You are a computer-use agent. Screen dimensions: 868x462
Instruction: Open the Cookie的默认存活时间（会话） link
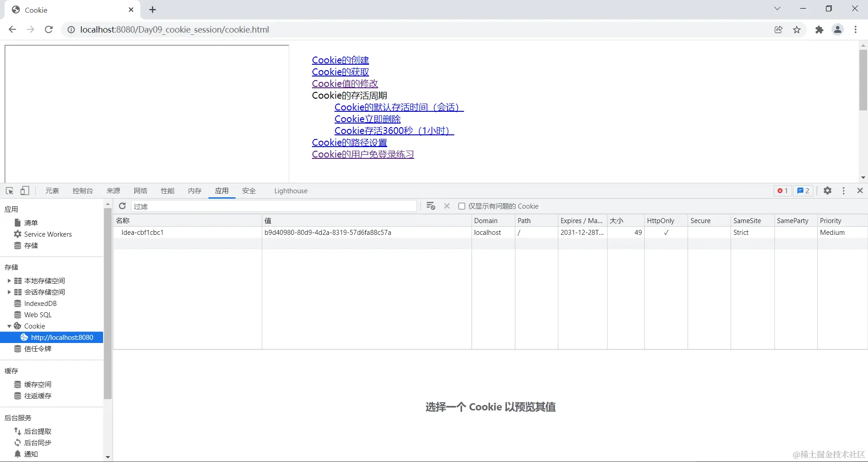pyautogui.click(x=399, y=107)
